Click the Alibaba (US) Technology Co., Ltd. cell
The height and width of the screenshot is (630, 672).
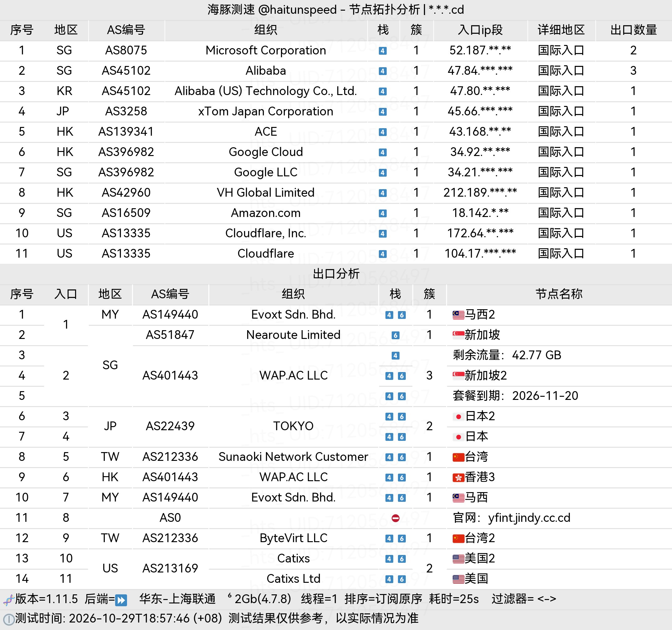tap(266, 91)
